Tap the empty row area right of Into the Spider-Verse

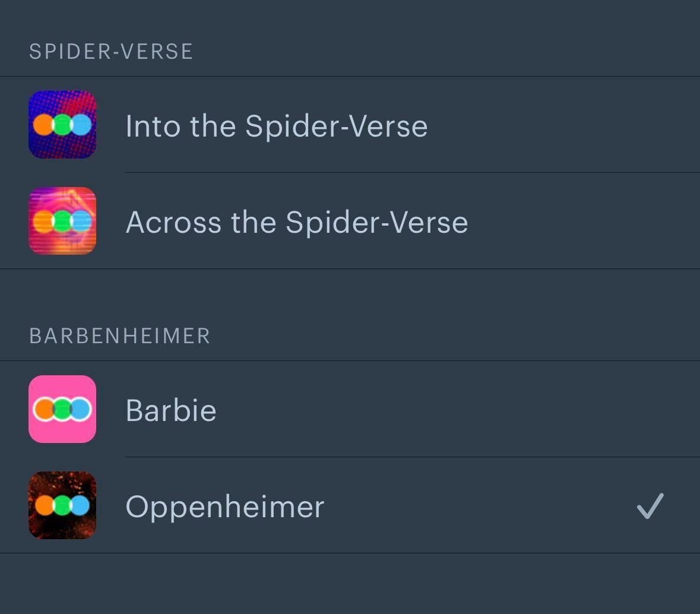(562, 125)
